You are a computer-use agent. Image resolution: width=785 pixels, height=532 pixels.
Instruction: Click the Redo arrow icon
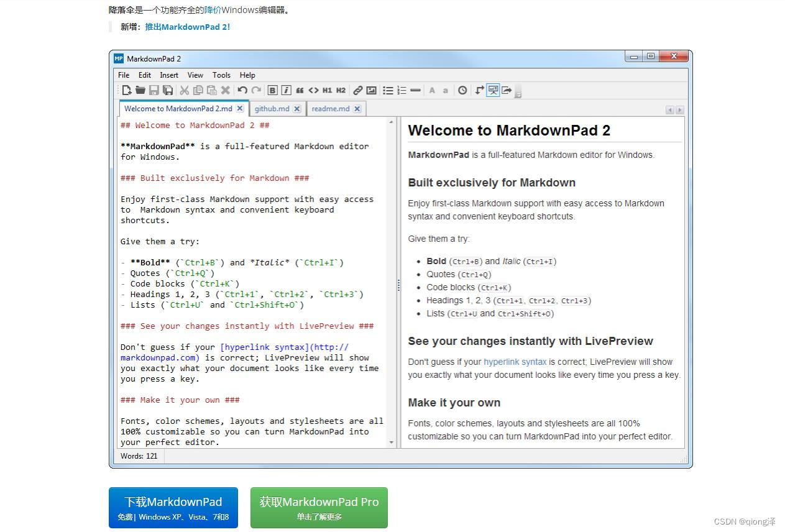tap(256, 90)
